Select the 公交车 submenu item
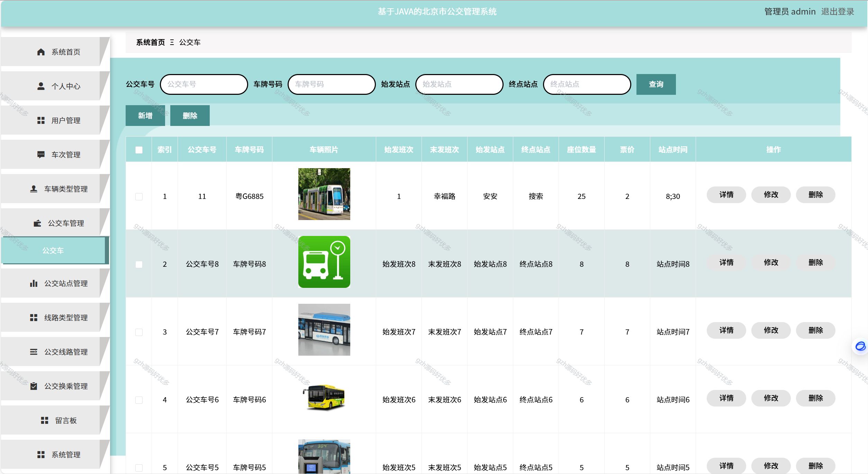The height and width of the screenshot is (474, 868). point(55,250)
